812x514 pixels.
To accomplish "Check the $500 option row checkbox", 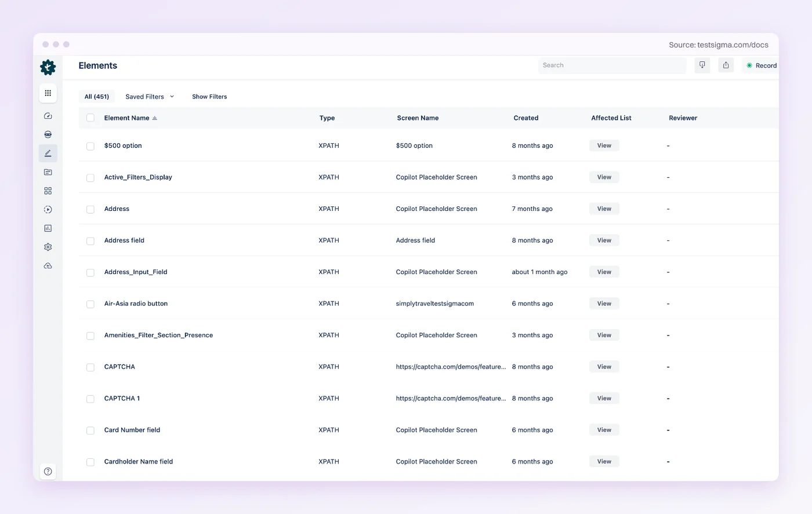I will click(90, 146).
